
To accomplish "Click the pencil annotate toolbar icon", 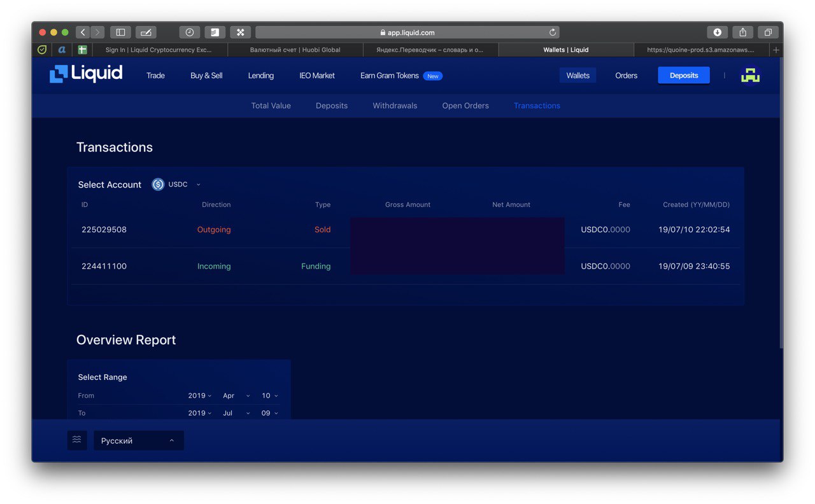I will pos(146,32).
